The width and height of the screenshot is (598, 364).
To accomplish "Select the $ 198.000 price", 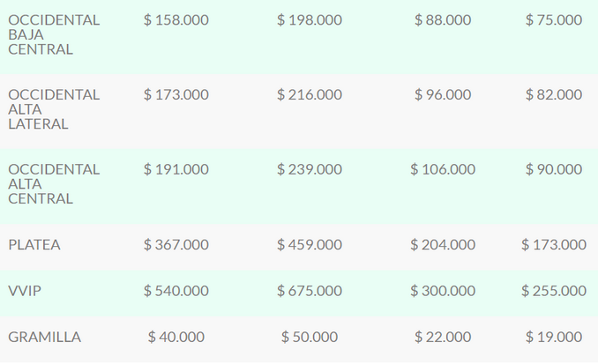I will [310, 19].
